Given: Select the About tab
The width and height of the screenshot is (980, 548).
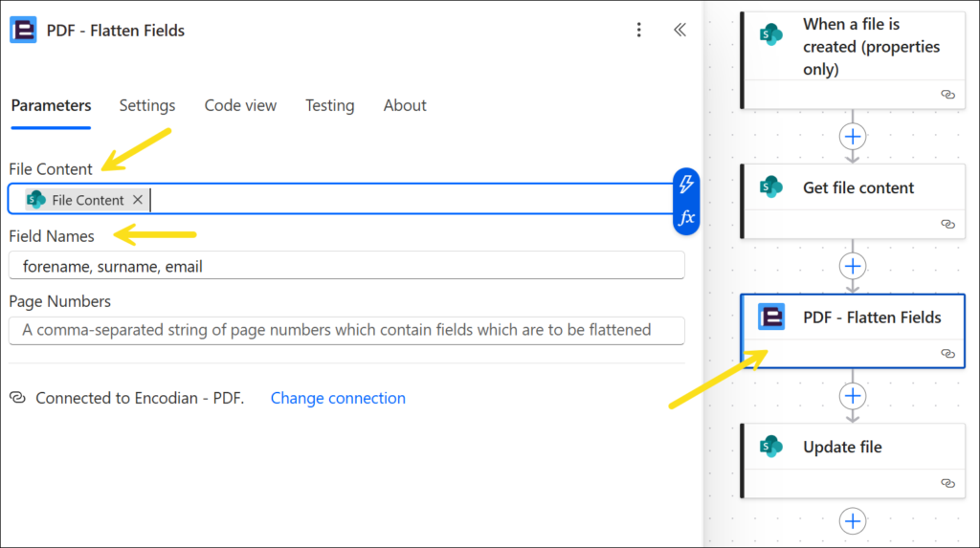Looking at the screenshot, I should [x=405, y=105].
